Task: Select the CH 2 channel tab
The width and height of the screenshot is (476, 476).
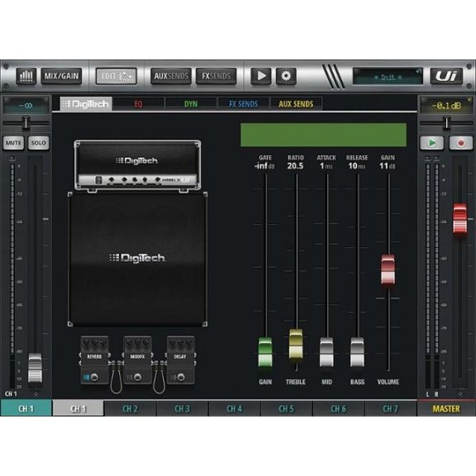Action: pyautogui.click(x=131, y=408)
